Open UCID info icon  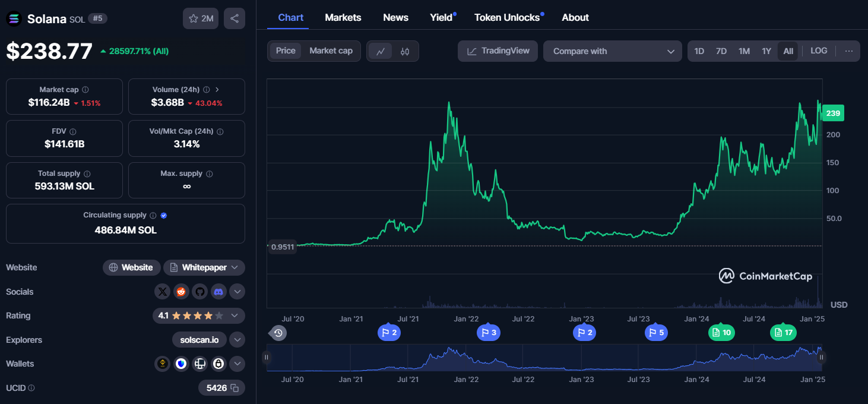[x=31, y=388]
